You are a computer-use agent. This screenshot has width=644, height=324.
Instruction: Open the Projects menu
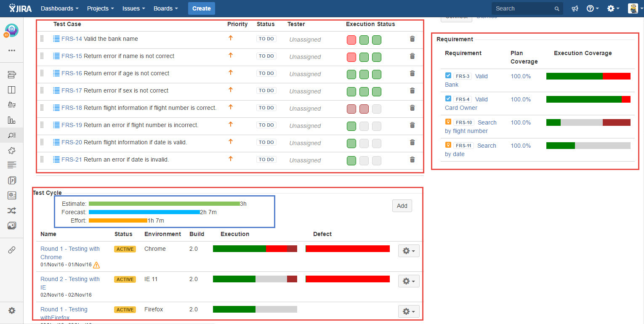[101, 8]
